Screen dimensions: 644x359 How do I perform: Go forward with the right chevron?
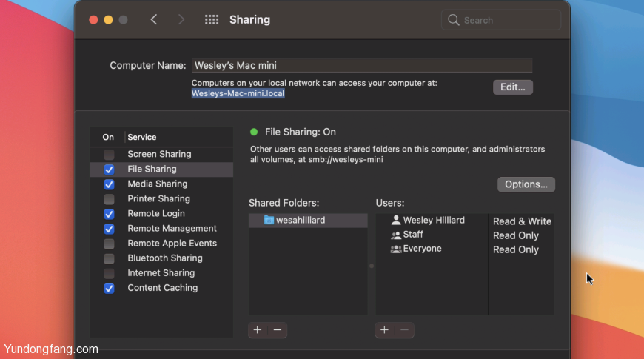click(181, 20)
